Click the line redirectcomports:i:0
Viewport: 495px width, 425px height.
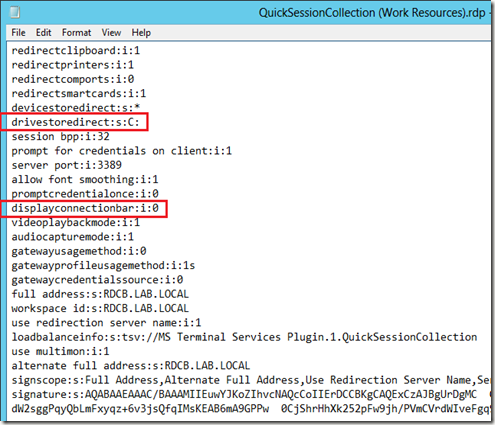(x=73, y=79)
